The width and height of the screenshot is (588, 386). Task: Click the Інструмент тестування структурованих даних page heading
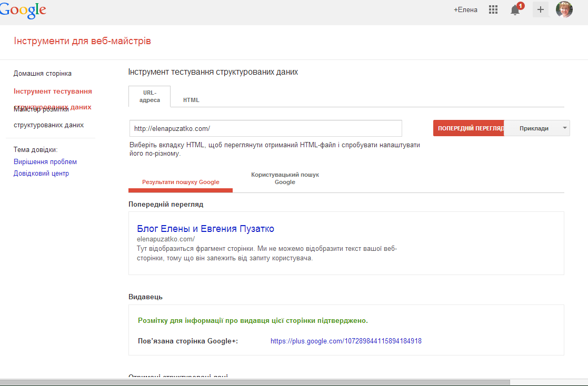pos(213,72)
